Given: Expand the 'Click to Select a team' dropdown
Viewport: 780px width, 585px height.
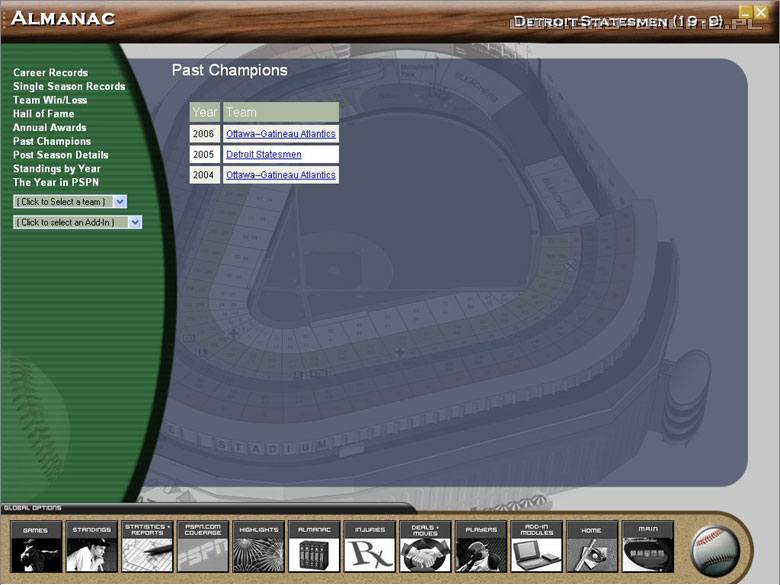Looking at the screenshot, I should (70, 201).
